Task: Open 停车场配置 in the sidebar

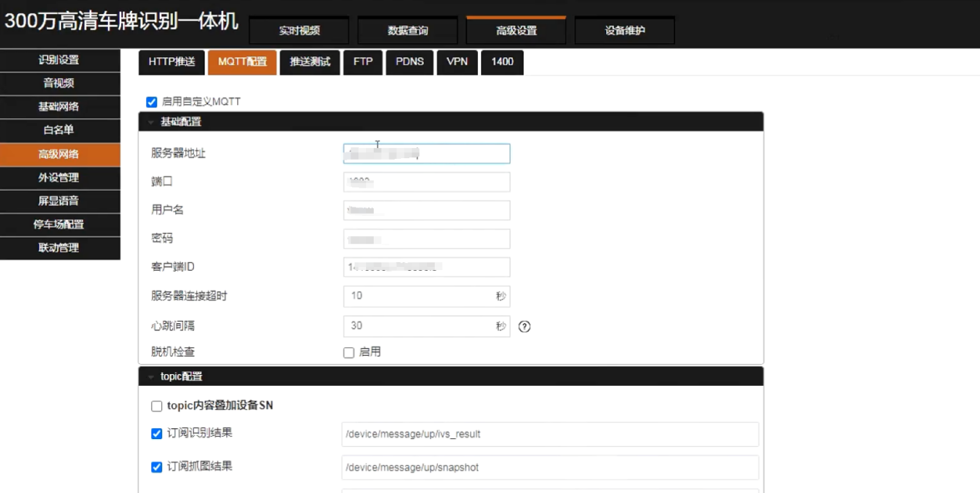Action: [x=59, y=225]
